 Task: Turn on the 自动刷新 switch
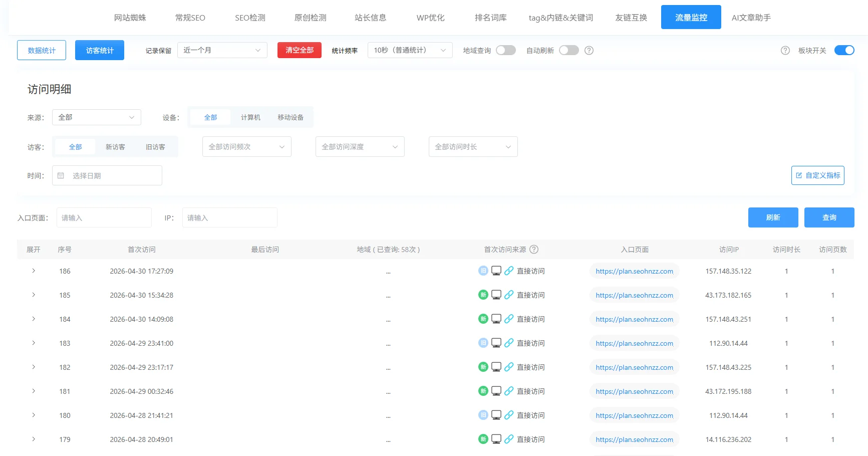pos(569,50)
